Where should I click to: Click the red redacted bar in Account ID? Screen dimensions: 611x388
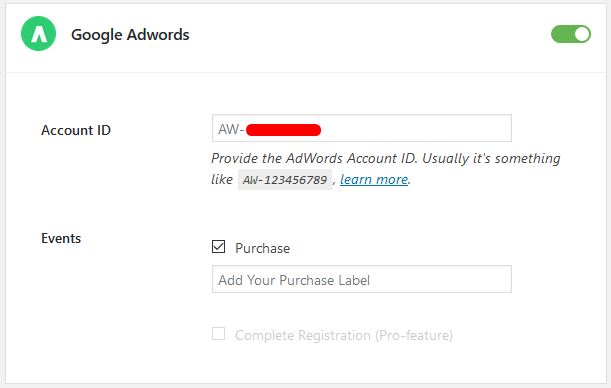coord(284,130)
